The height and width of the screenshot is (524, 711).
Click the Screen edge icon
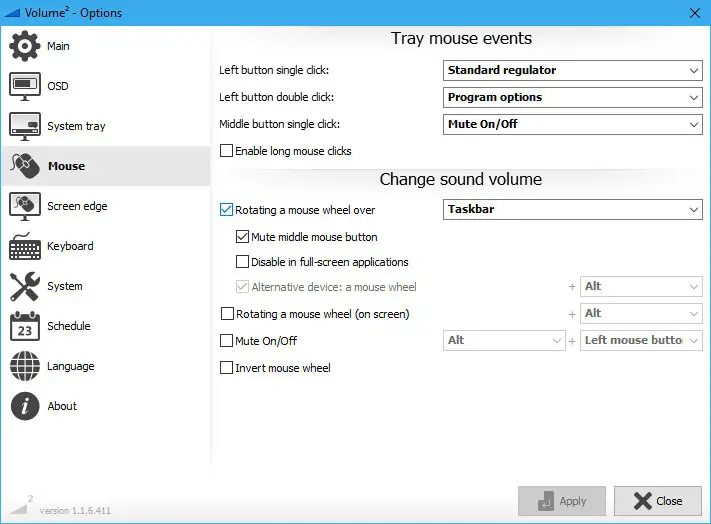pyautogui.click(x=24, y=206)
